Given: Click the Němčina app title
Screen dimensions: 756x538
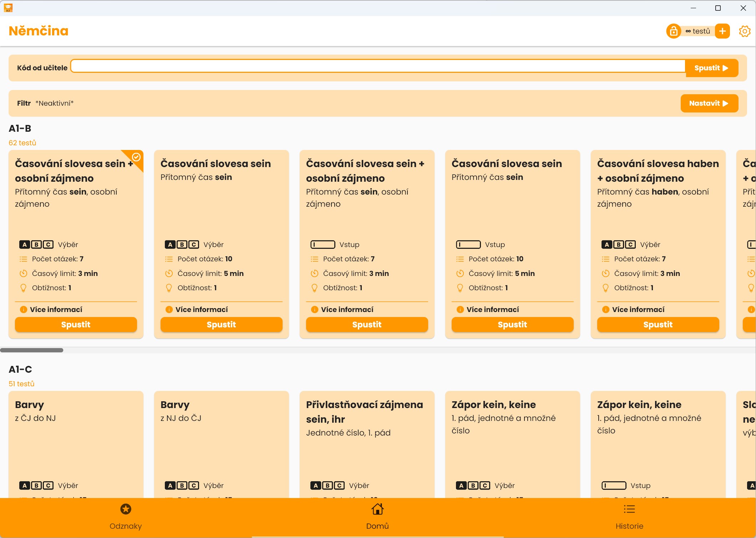Looking at the screenshot, I should 39,31.
